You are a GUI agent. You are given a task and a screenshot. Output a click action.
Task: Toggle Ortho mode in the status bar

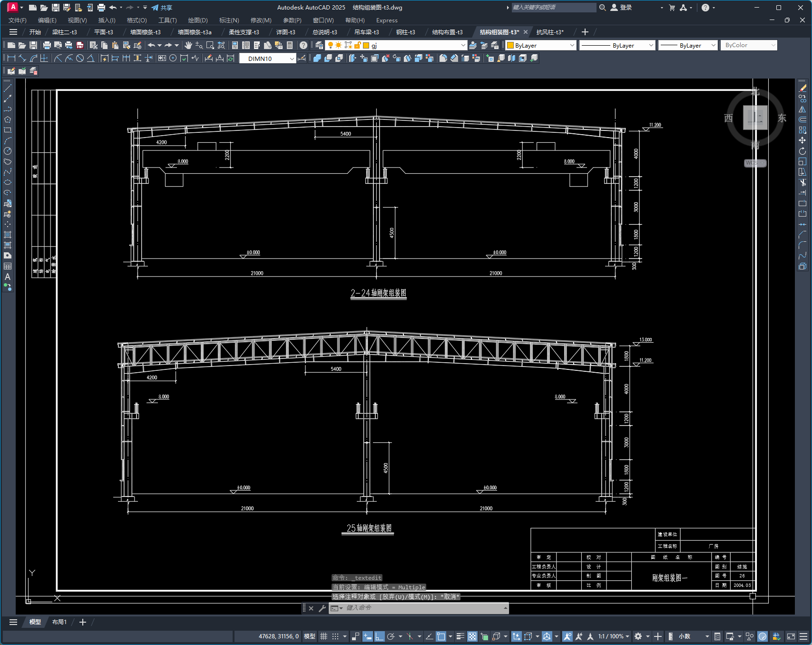(x=379, y=636)
